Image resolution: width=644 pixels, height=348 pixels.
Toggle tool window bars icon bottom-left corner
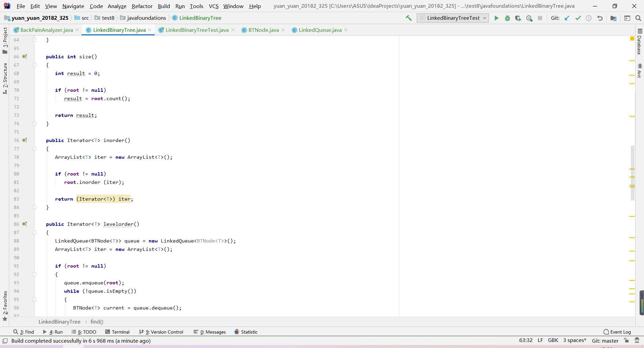coord(5,341)
